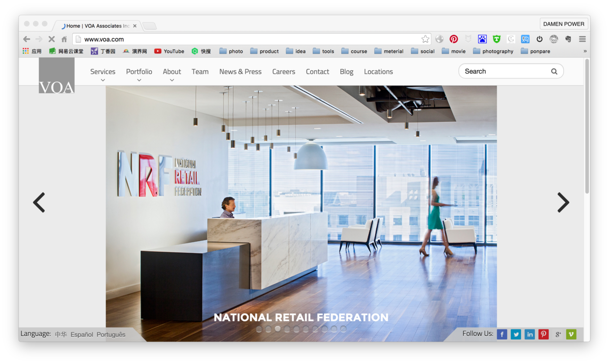Open the photo bookmarks folder

231,51
